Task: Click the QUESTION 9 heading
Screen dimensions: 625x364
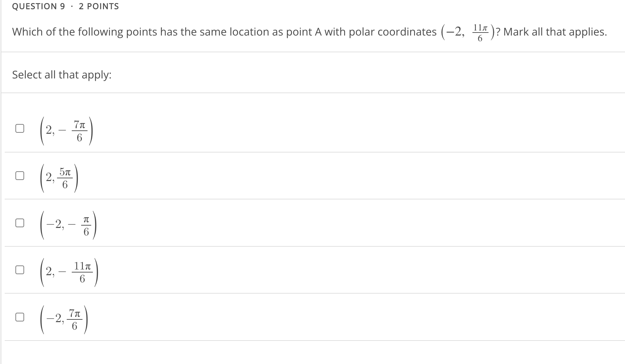Action: click(x=39, y=6)
